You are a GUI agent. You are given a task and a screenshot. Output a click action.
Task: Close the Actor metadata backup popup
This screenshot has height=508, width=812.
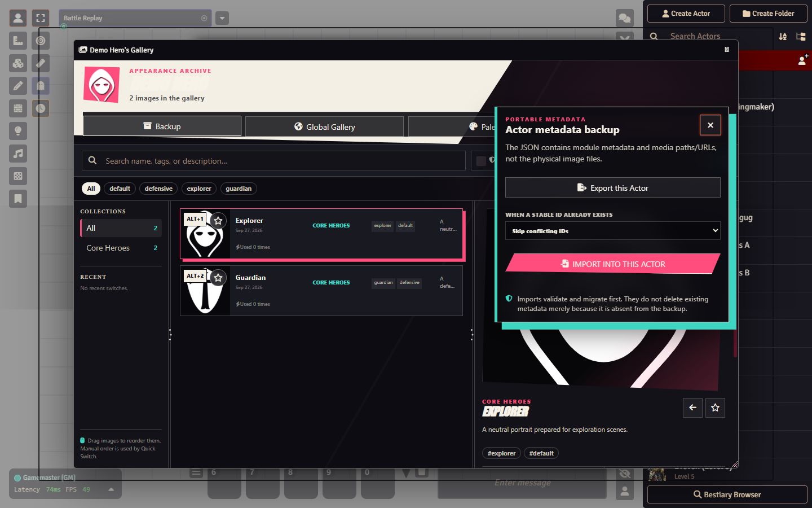coord(710,125)
